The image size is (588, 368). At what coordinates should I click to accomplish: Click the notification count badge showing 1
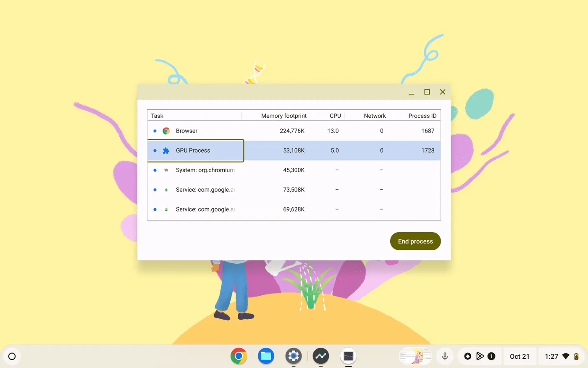491,356
